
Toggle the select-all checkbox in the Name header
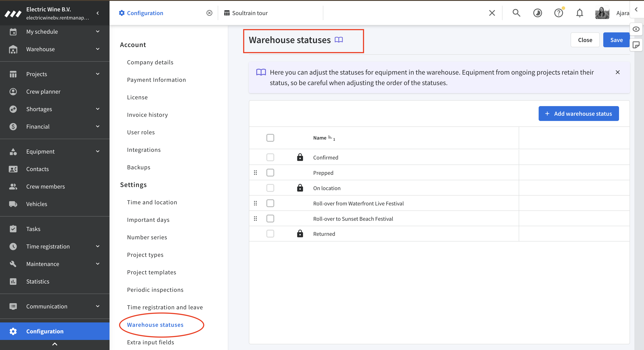tap(270, 138)
